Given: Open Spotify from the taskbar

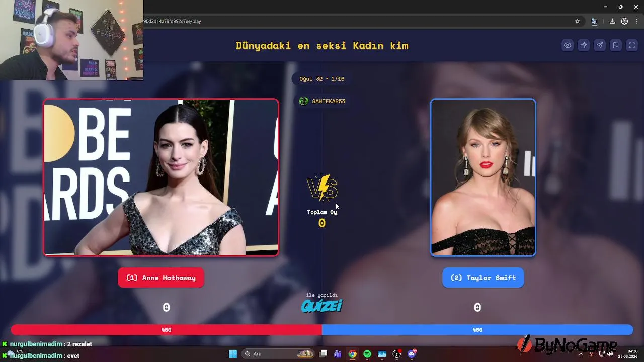Looking at the screenshot, I should [367, 354].
